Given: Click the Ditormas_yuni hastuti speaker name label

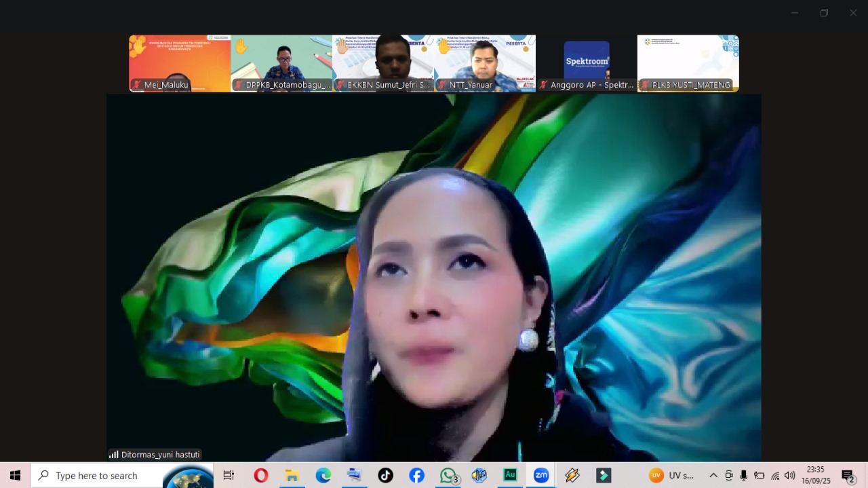Looking at the screenshot, I should coord(160,455).
